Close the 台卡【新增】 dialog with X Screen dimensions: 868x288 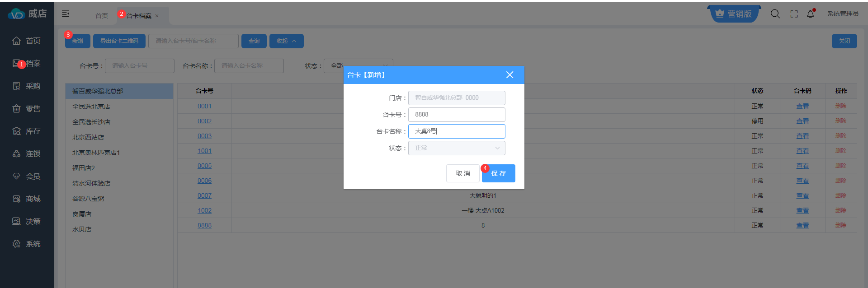(509, 75)
